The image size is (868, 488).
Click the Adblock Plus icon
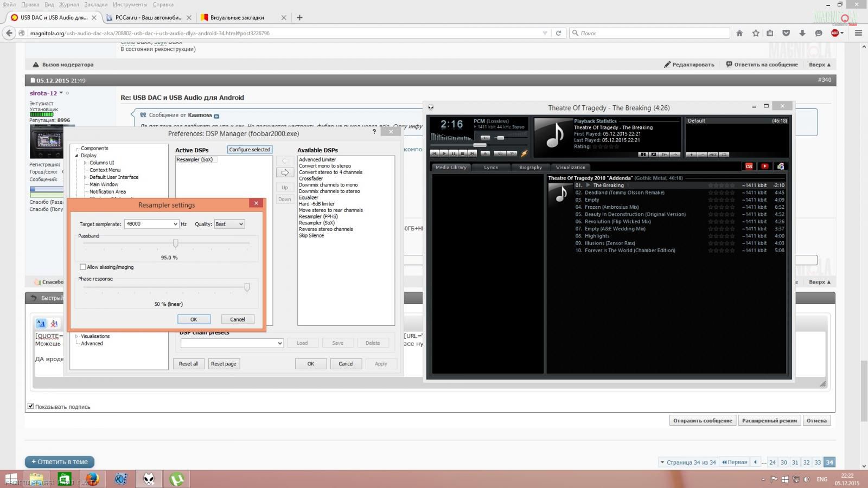[x=835, y=33]
